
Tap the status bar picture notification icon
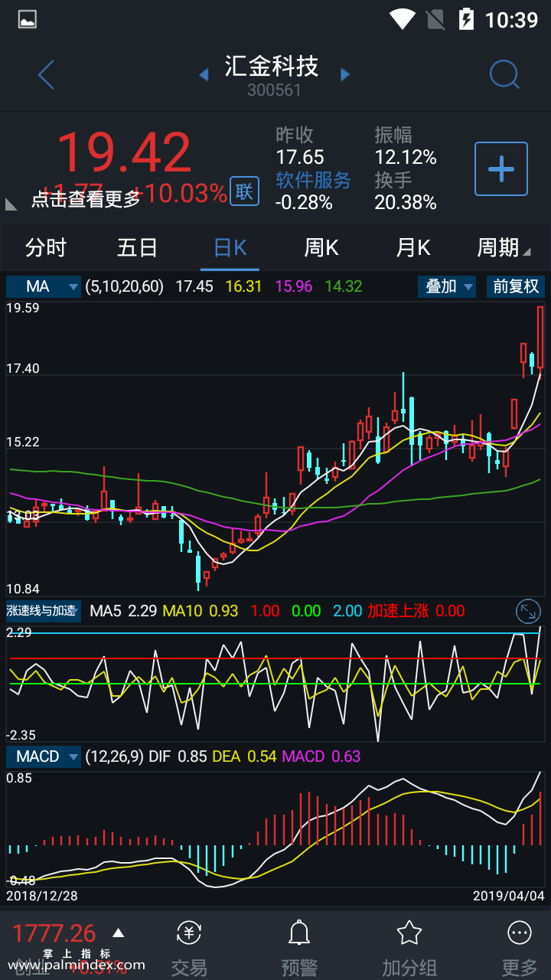coord(27,20)
